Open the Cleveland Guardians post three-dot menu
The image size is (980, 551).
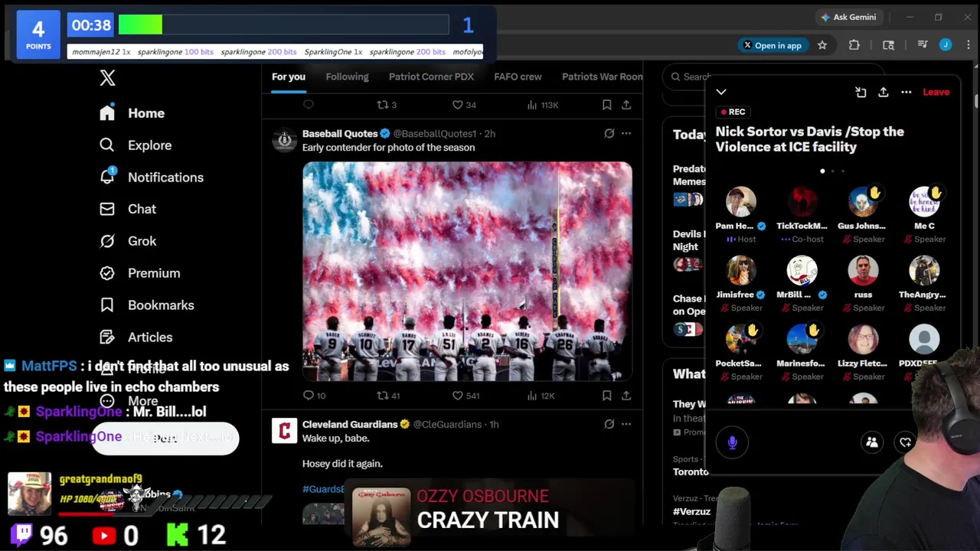tap(626, 424)
